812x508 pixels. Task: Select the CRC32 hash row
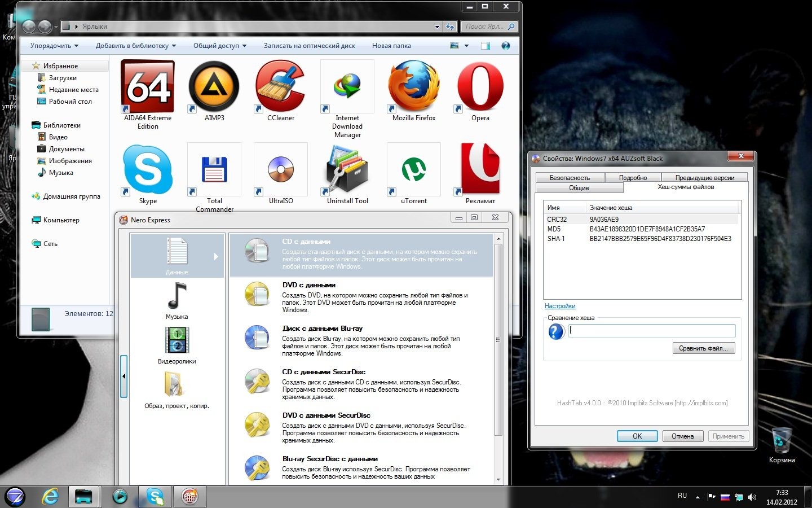(641, 220)
